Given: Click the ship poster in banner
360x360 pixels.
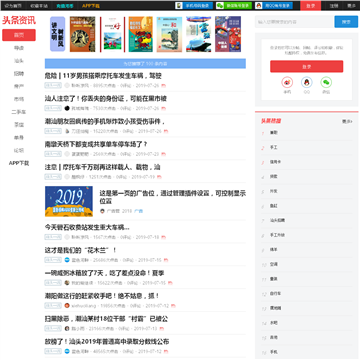Looking at the screenshot, I should click(x=199, y=34).
